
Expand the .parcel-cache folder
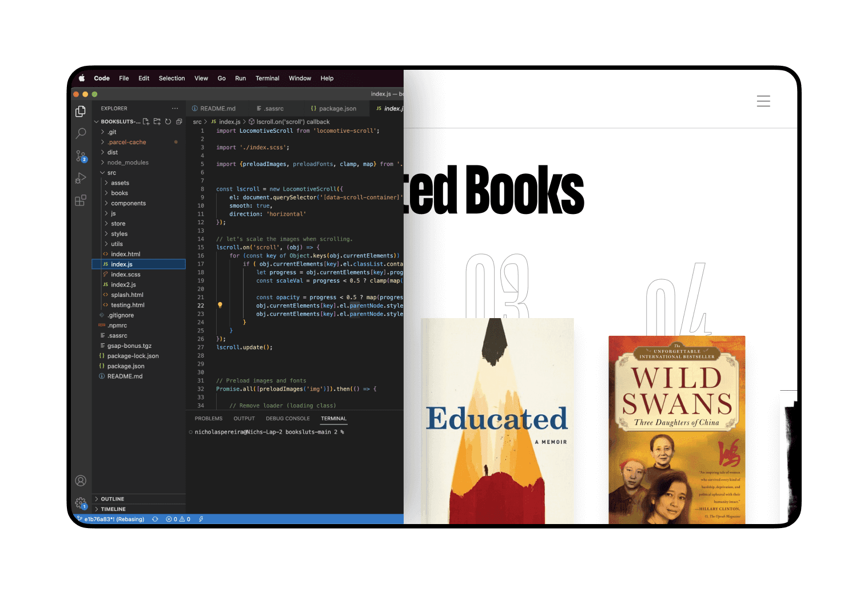click(x=138, y=142)
